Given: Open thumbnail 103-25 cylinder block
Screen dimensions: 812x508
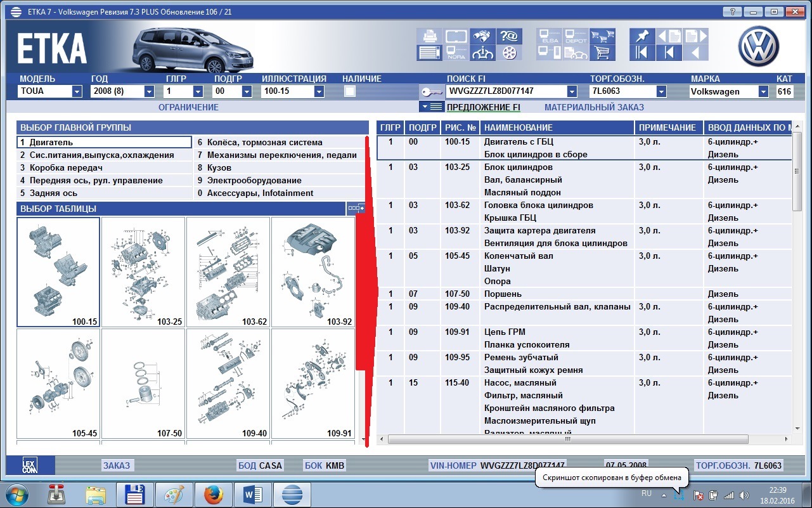Looking at the screenshot, I should [143, 272].
